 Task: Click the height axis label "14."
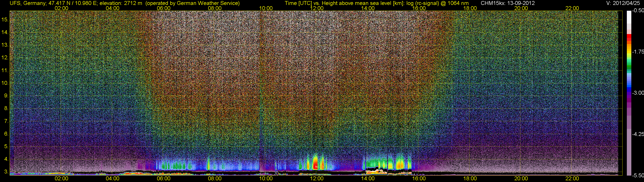click(x=5, y=32)
